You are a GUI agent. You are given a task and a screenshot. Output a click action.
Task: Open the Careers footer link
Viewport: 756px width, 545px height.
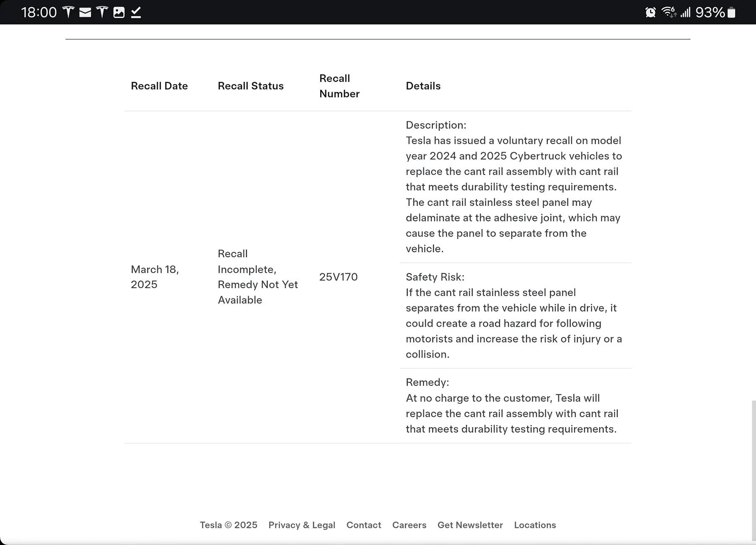coord(409,525)
